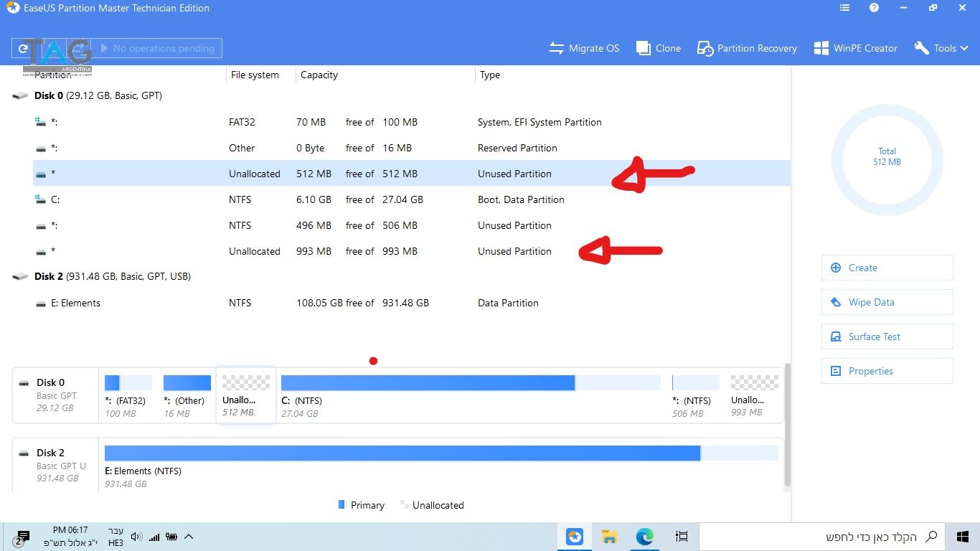Select the 506 MB NTFS Unused Partition row
Viewport: 980px width, 551px height.
coord(412,225)
